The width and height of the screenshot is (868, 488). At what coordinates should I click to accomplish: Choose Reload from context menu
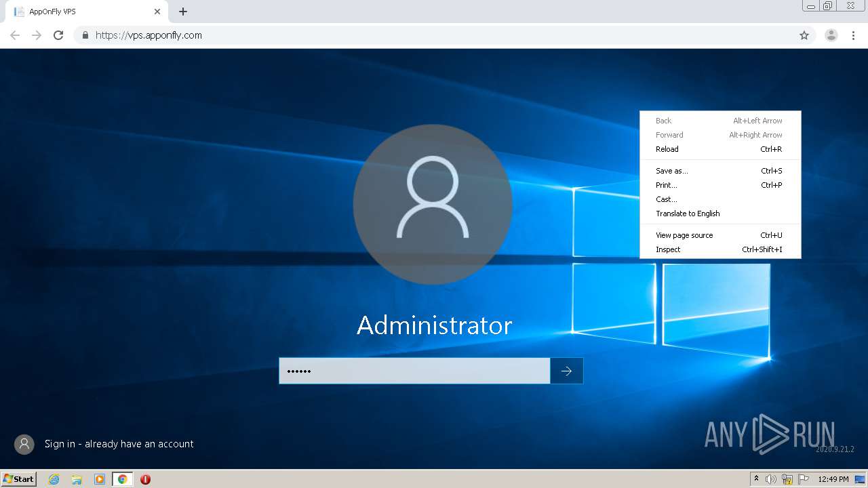[x=720, y=149]
